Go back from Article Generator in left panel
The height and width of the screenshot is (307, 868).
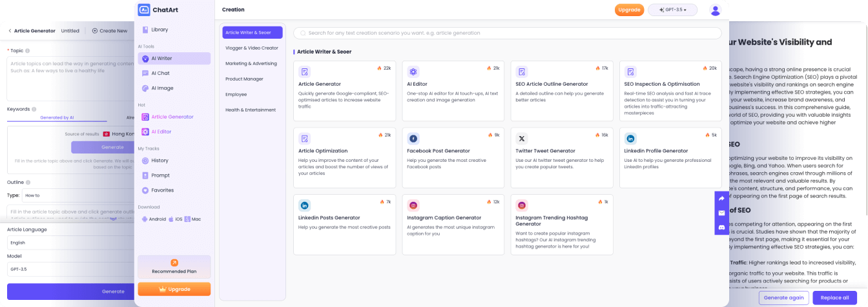tap(10, 30)
